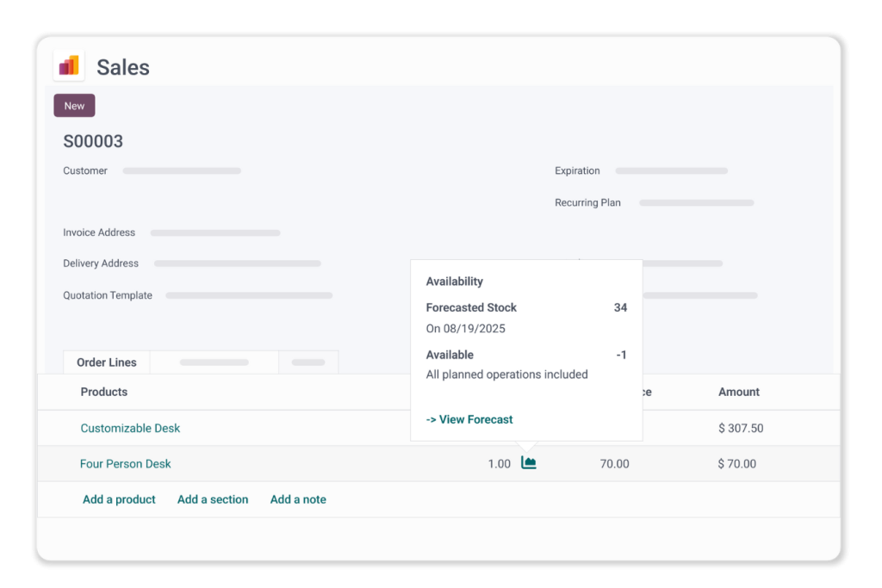Click Add a product
882x588 pixels.
119,499
